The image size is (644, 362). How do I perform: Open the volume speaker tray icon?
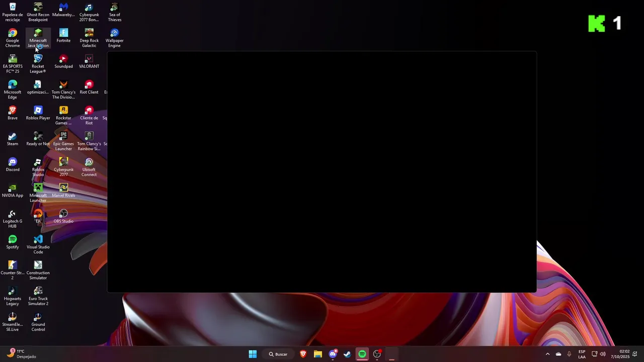point(603,354)
